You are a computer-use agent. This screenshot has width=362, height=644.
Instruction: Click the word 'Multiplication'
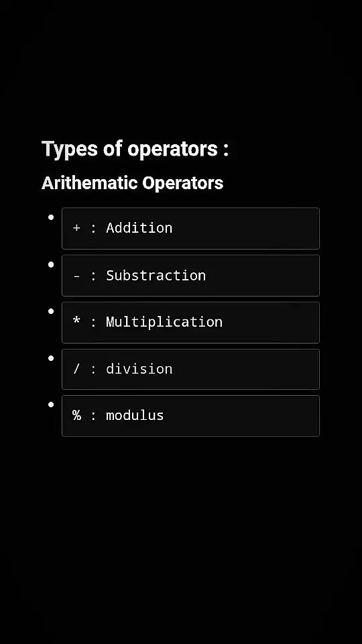pyautogui.click(x=164, y=322)
